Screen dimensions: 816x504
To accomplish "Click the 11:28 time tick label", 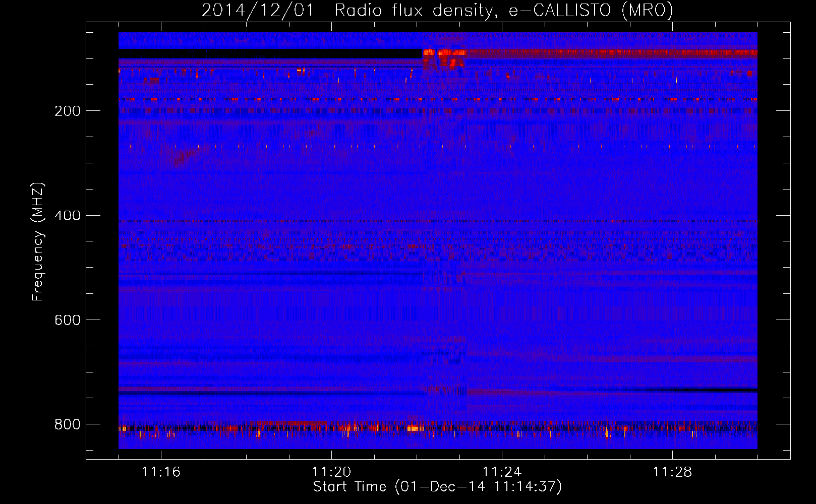I will pyautogui.click(x=672, y=472).
